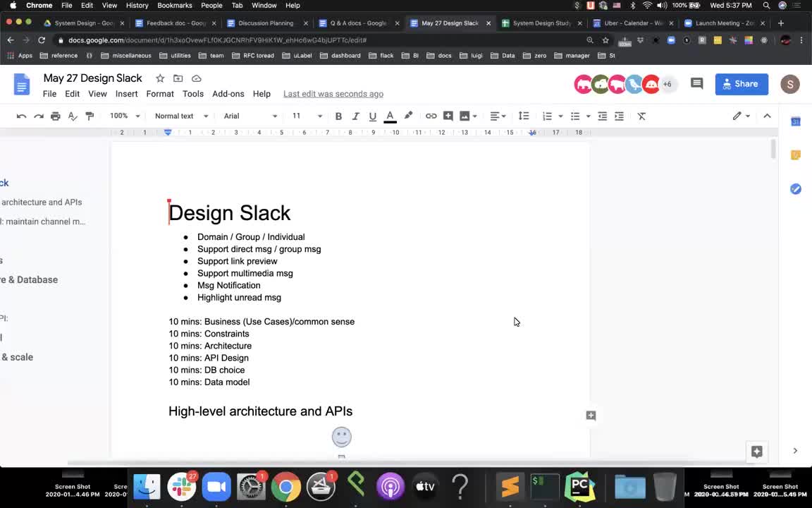
Task: Open the Tools menu in Docs
Action: click(192, 94)
